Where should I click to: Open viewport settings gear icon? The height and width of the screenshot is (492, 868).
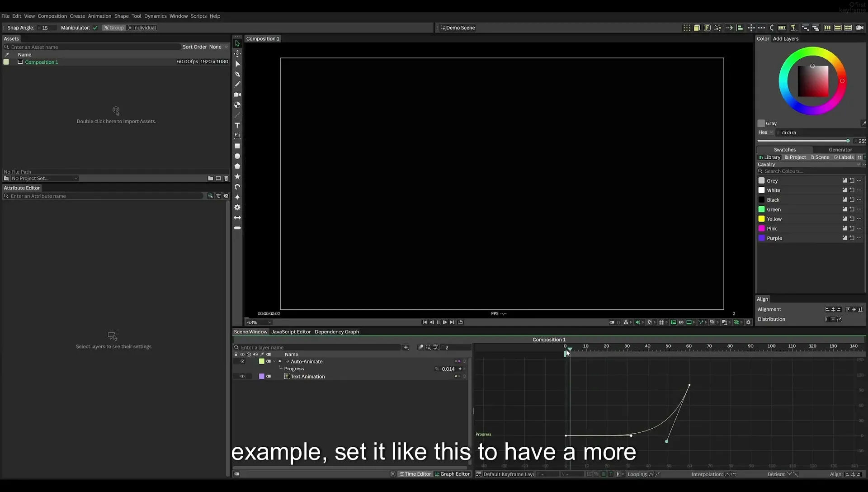coord(748,322)
